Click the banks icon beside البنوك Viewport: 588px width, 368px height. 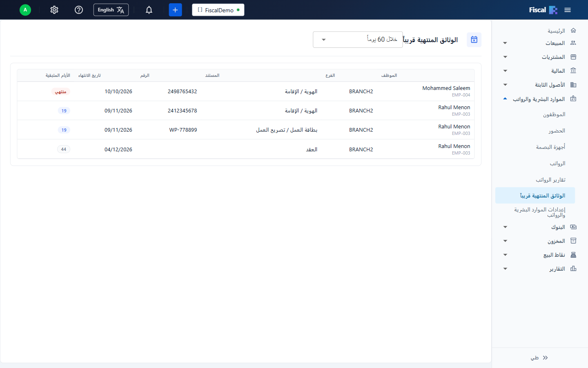[573, 227]
